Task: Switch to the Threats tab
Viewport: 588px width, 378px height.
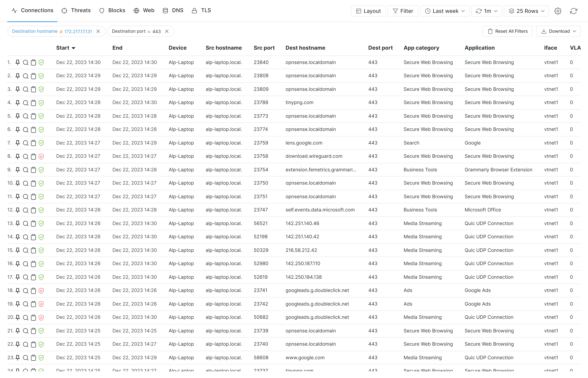Action: pos(76,11)
